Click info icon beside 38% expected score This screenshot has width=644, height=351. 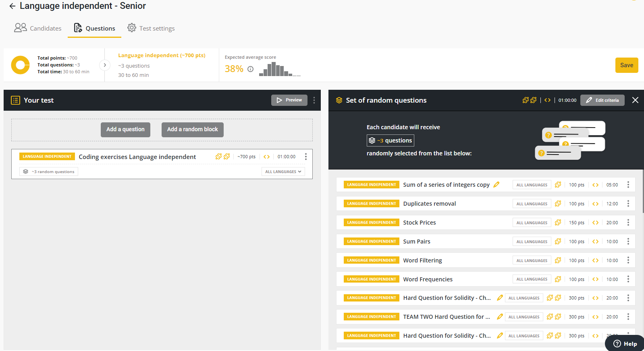pos(250,69)
